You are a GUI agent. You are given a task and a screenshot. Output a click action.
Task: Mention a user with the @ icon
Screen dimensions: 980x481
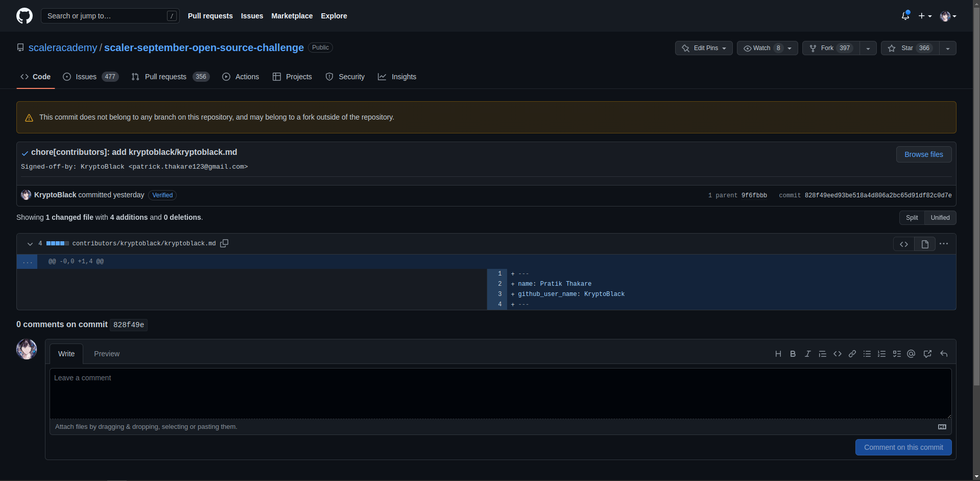click(911, 354)
